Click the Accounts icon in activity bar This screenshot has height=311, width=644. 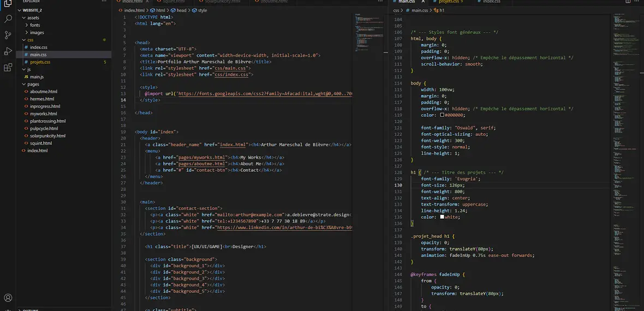8,298
